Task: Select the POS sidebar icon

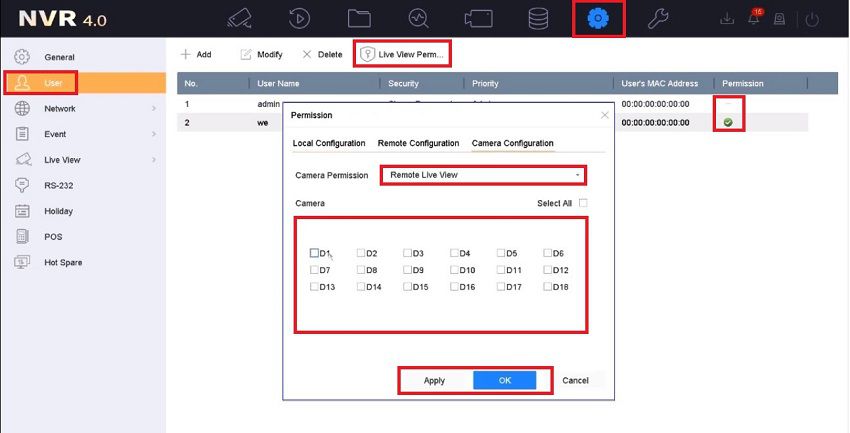Action: 22,236
